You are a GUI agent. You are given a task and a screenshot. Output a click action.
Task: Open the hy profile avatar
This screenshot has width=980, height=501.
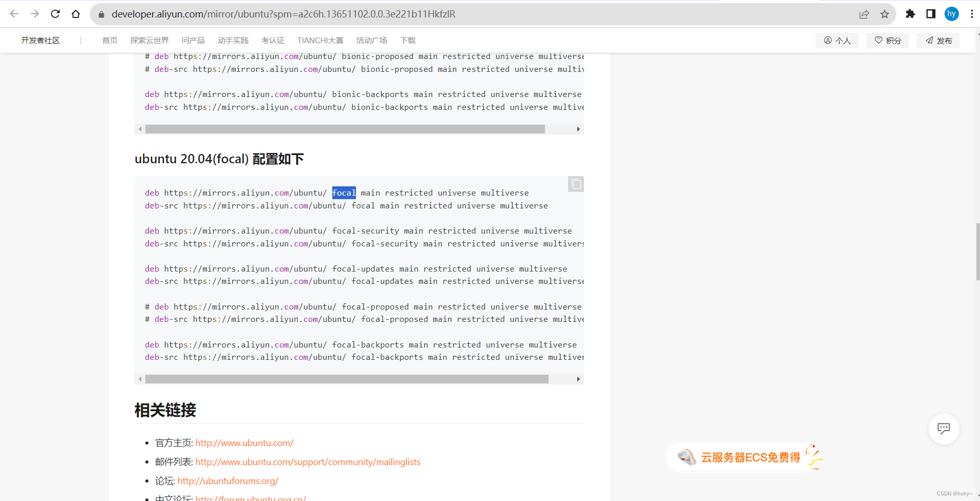951,14
